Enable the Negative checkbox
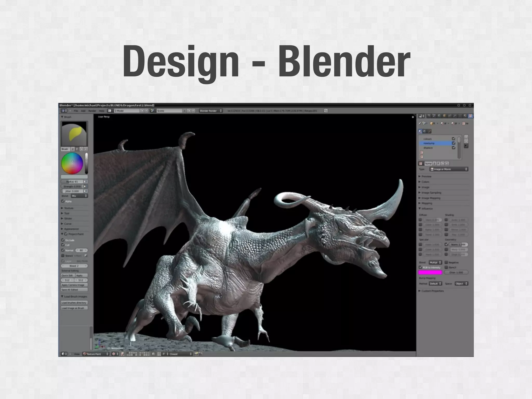The image size is (532, 399). (x=446, y=262)
